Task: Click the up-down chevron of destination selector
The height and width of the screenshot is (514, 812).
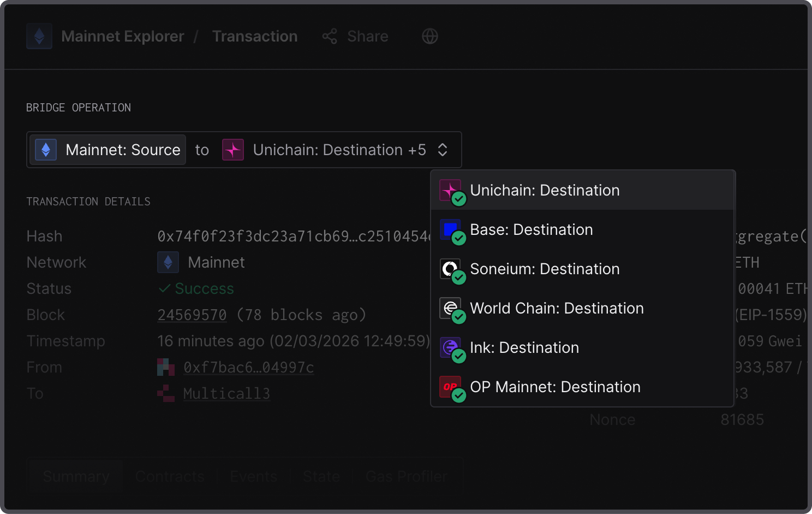Action: coord(443,150)
